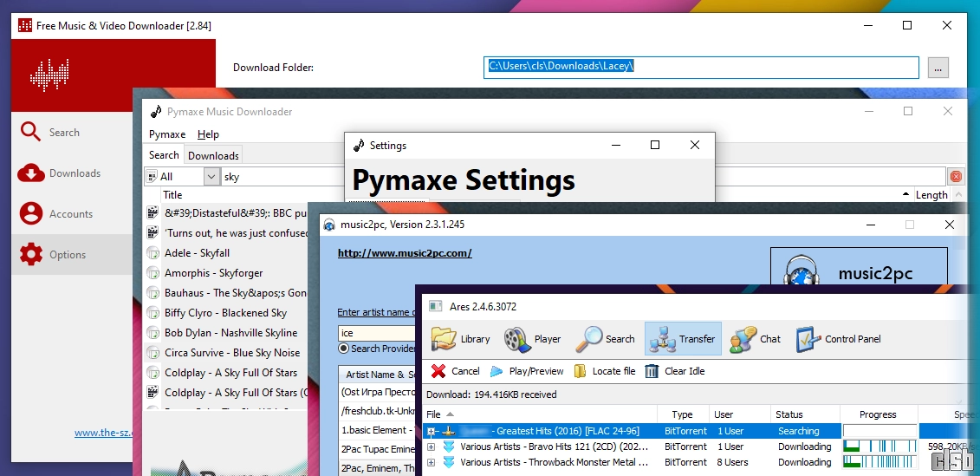Click the Ares Search magnifier icon
Viewport: 980px width, 476px height.
point(591,338)
